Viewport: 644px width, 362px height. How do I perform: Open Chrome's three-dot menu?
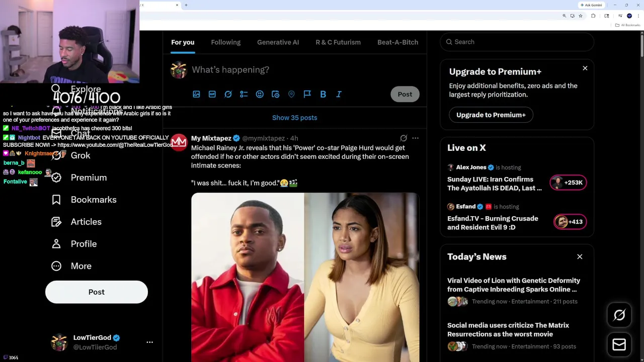coord(638,16)
